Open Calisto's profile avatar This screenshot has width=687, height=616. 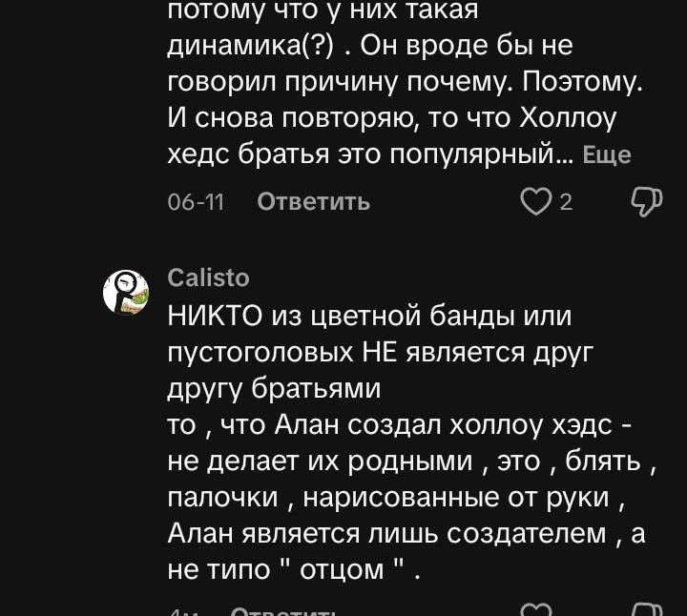click(x=126, y=293)
